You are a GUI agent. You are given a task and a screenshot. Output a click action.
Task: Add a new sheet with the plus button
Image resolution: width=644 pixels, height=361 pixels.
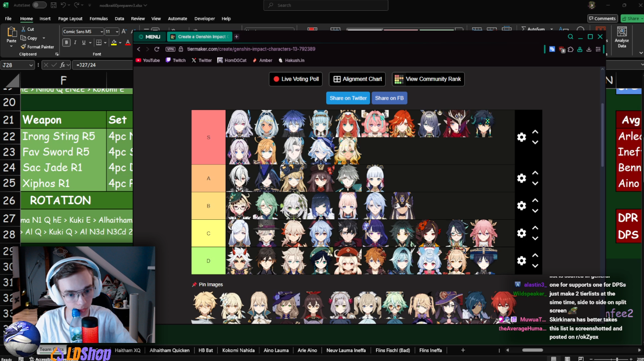[463, 350]
